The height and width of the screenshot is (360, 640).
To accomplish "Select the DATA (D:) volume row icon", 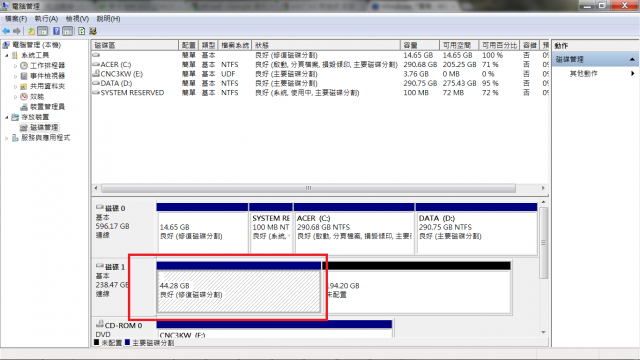I will coord(96,83).
